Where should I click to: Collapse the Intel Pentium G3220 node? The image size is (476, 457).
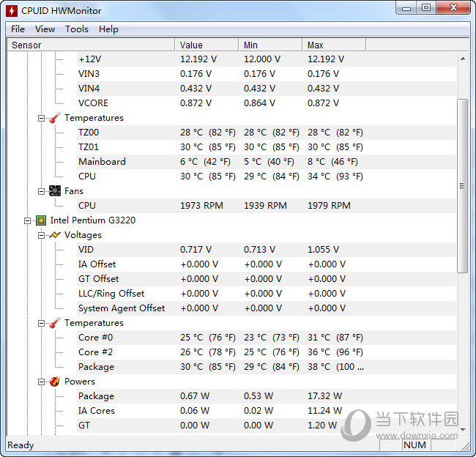pyautogui.click(x=27, y=220)
